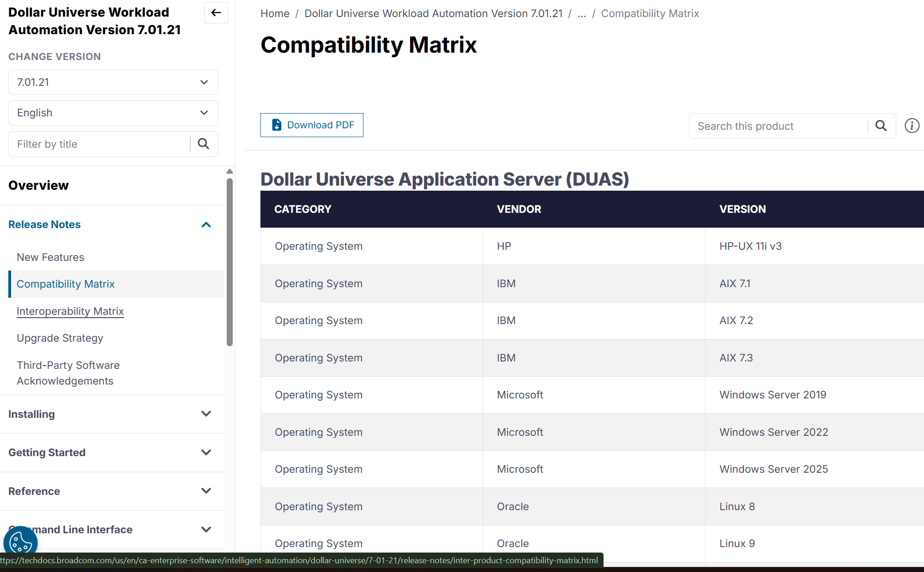Expand the Reference section
Image resolution: width=924 pixels, height=572 pixels.
206,491
